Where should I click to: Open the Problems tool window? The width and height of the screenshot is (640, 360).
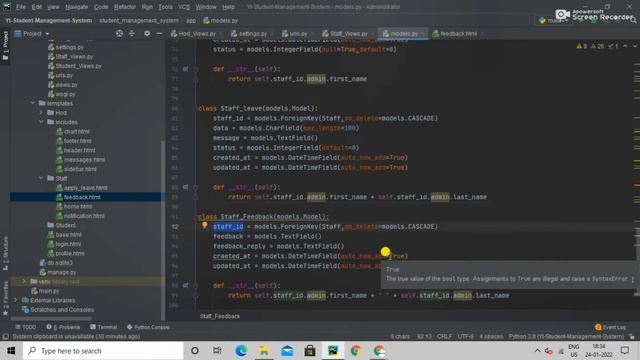(x=63, y=327)
